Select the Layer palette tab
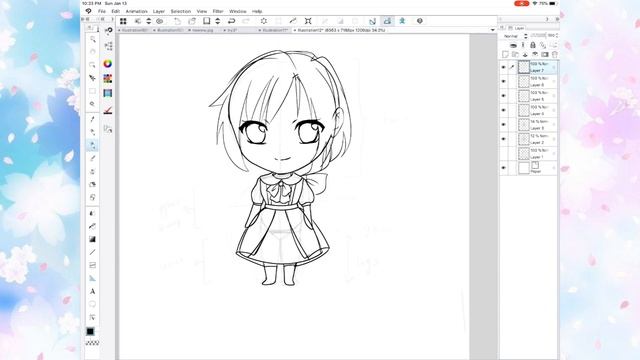Screen dimensions: 640x360 (x=518, y=28)
